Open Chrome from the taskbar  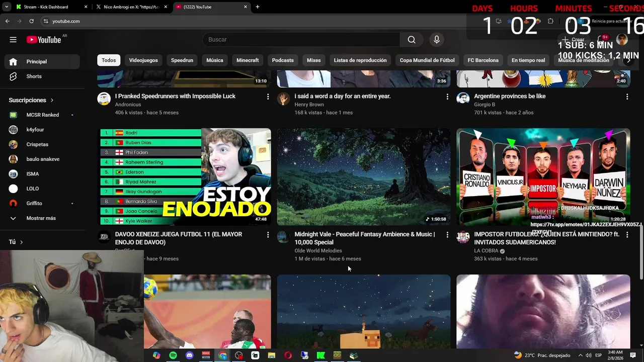222,355
